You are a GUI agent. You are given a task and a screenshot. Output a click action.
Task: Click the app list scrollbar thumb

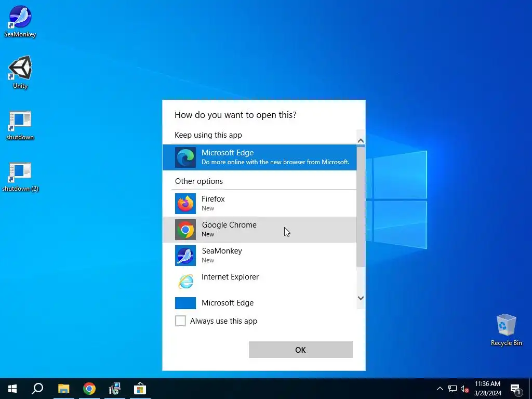coord(361,207)
